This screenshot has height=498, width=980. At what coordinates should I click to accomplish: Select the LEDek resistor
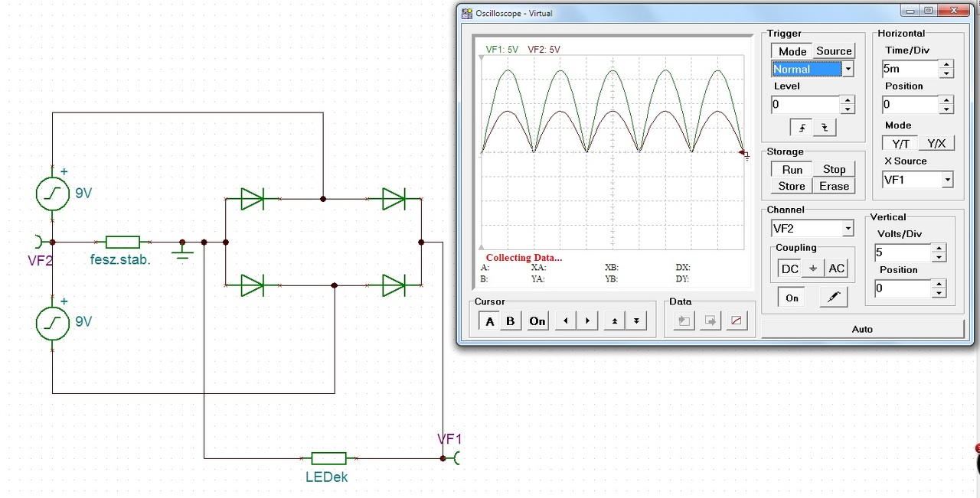328,458
